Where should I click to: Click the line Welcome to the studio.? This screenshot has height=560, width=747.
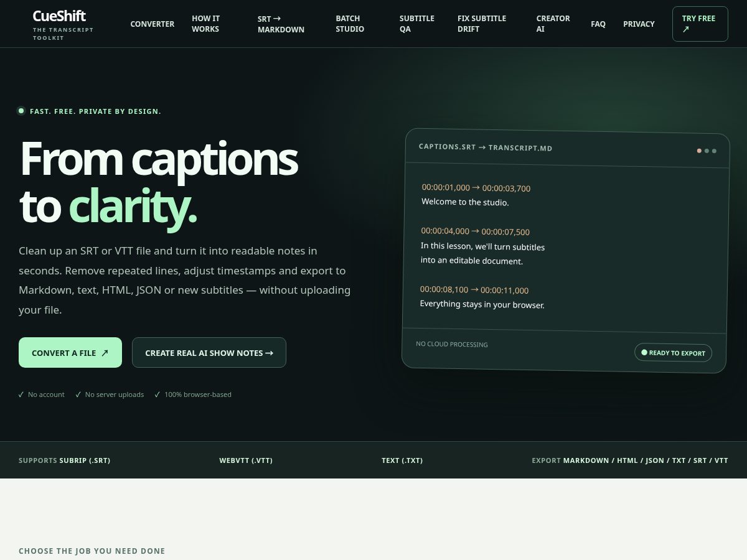(x=465, y=202)
